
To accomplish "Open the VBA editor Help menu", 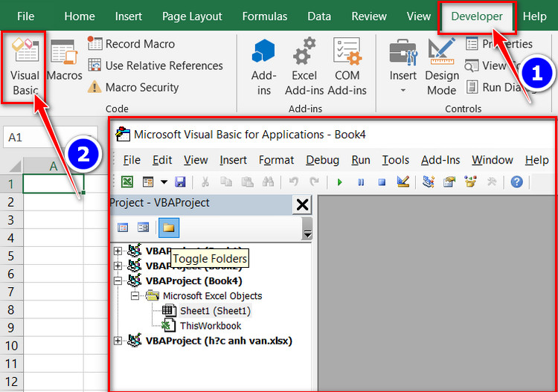I will click(x=536, y=160).
